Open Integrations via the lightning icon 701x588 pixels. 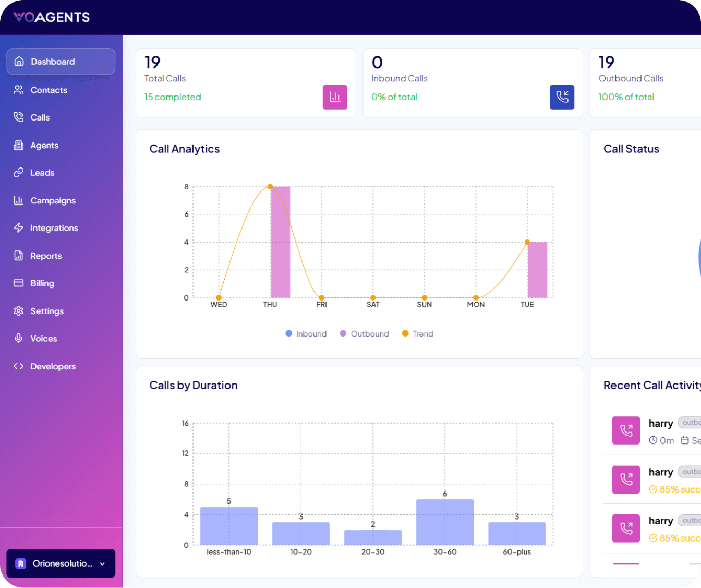click(19, 228)
